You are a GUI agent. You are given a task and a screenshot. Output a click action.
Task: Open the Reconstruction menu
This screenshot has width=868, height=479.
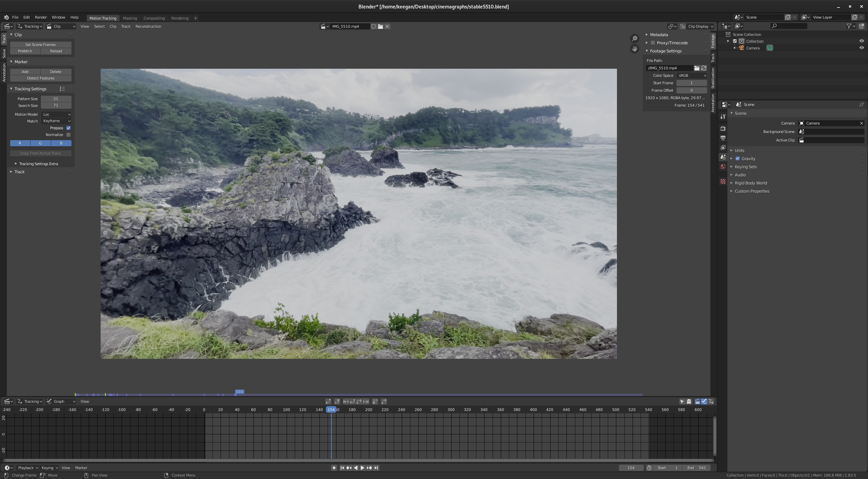click(x=148, y=26)
